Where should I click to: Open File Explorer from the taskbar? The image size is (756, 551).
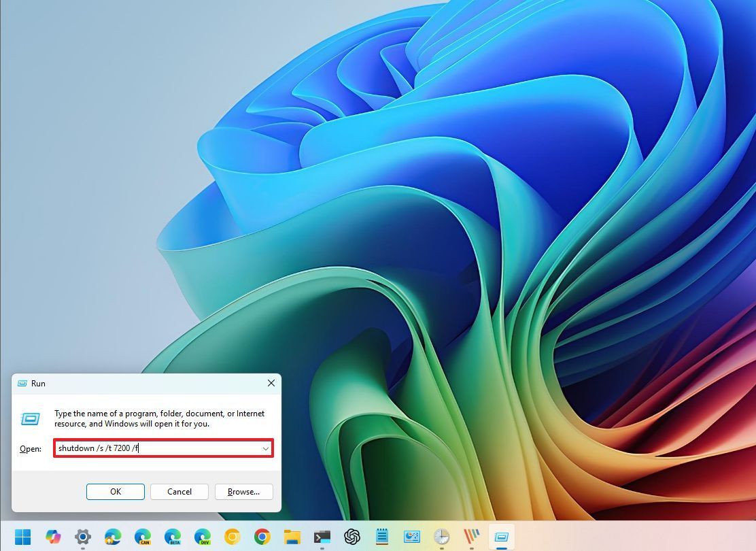(292, 537)
